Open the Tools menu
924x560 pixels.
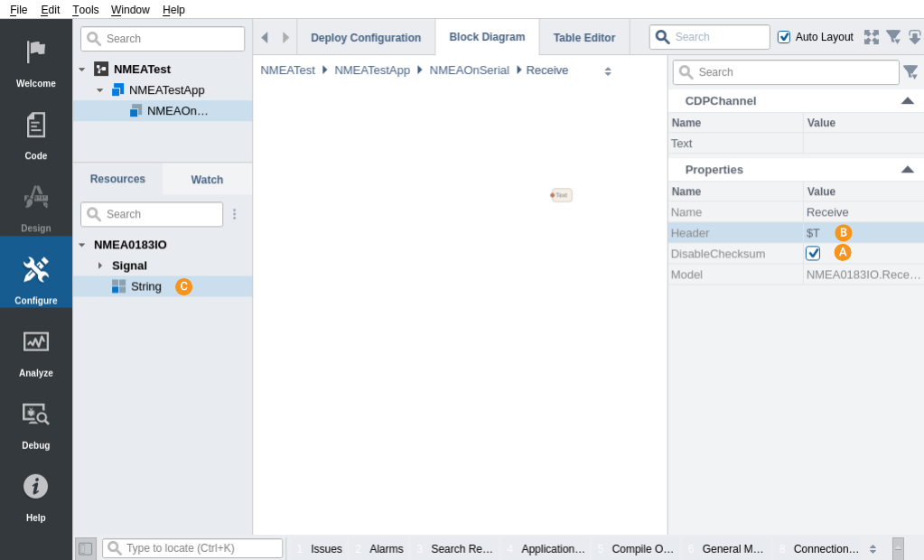(86, 9)
